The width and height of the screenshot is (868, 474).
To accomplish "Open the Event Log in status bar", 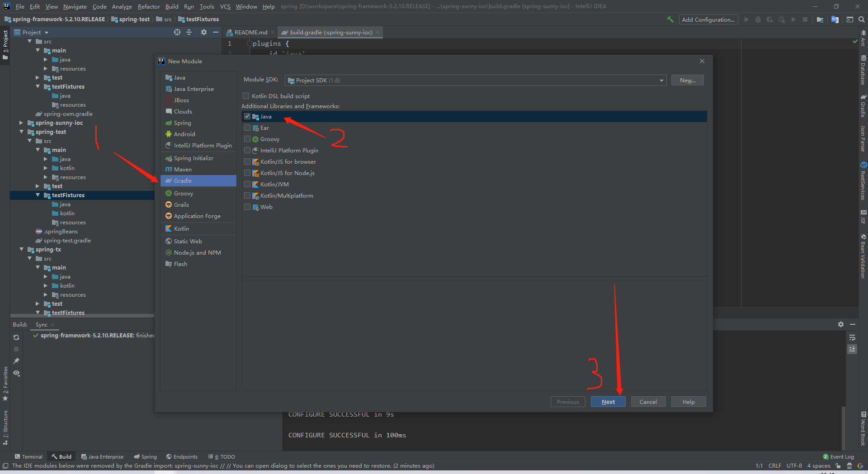I will tap(838, 456).
